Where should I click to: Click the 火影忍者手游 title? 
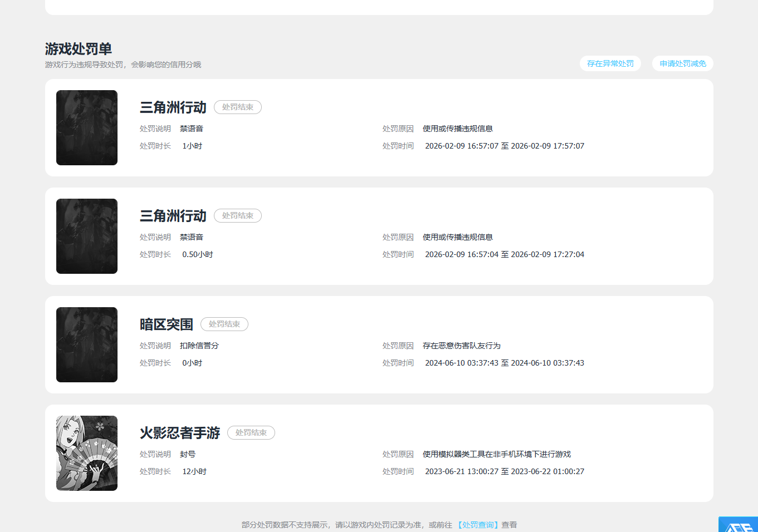(180, 433)
